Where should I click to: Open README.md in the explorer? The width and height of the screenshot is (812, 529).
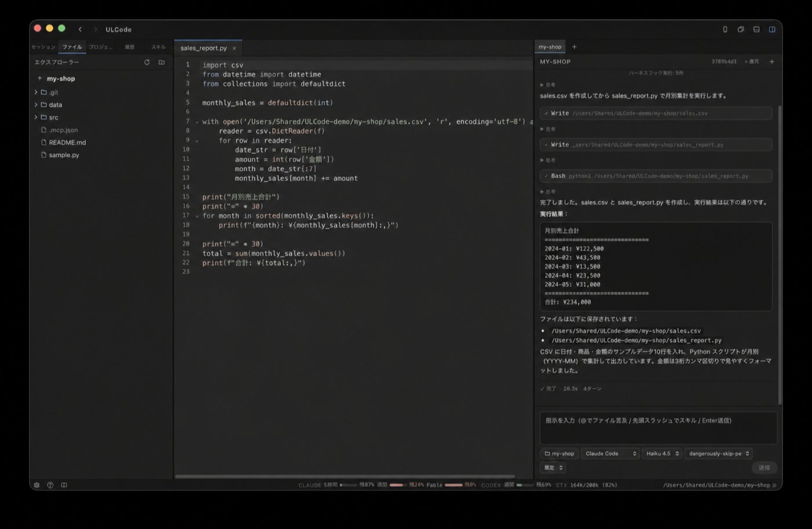(x=67, y=142)
